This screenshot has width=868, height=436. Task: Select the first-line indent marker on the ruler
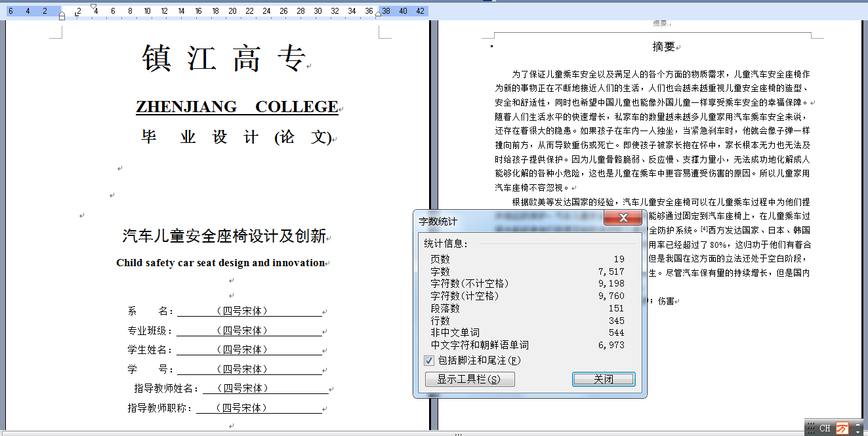[x=93, y=7]
